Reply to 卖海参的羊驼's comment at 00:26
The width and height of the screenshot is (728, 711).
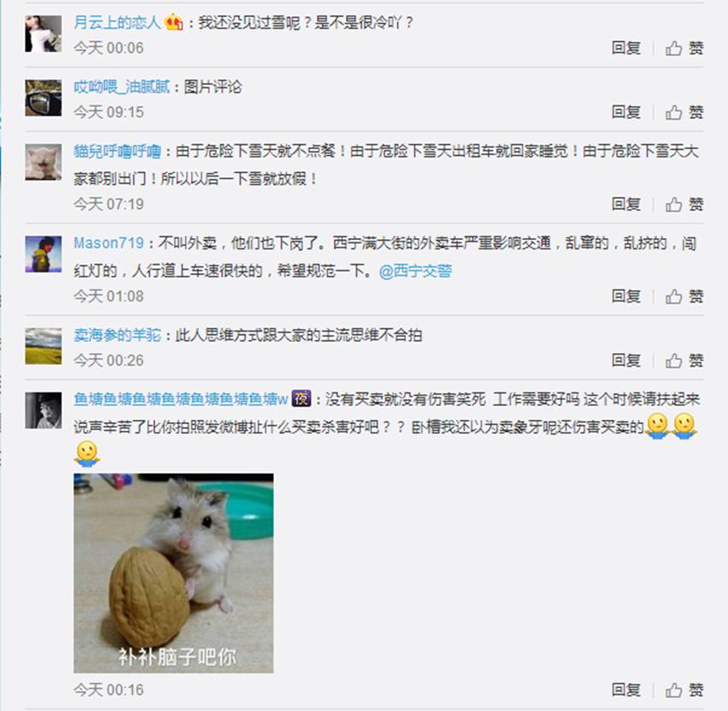[626, 360]
